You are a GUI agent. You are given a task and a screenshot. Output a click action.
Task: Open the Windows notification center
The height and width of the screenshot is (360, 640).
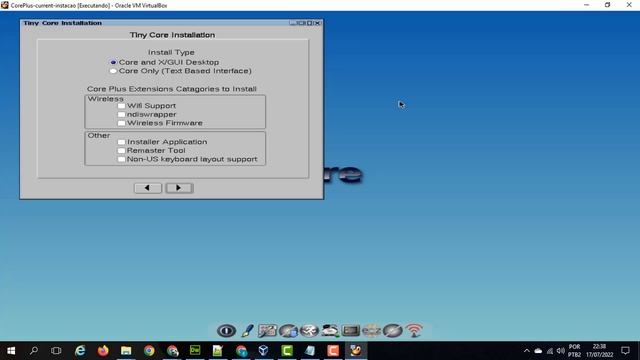point(625,351)
